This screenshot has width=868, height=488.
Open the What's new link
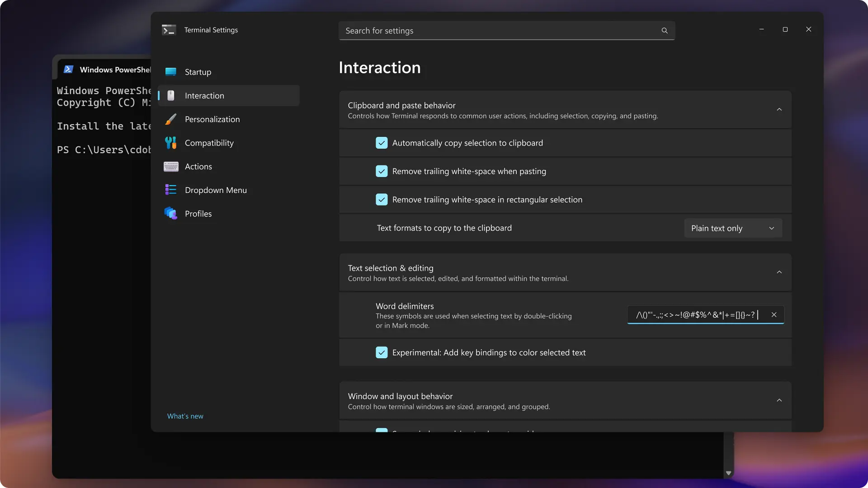(185, 416)
